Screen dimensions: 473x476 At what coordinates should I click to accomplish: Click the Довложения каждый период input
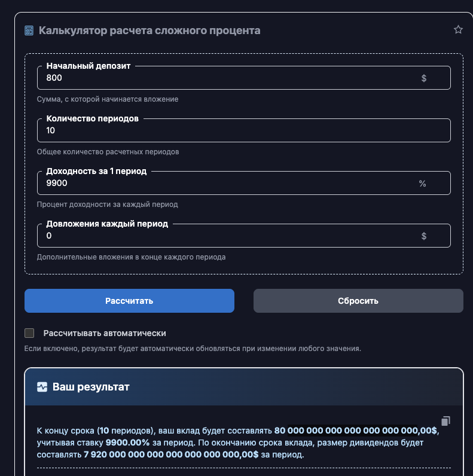tap(227, 236)
